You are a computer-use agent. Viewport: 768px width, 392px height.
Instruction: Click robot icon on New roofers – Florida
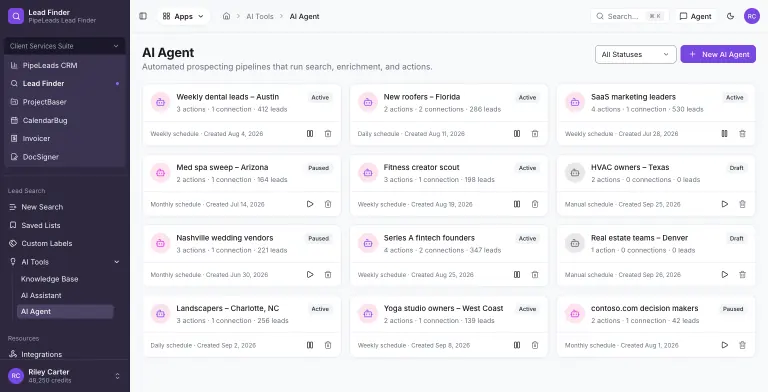[368, 102]
